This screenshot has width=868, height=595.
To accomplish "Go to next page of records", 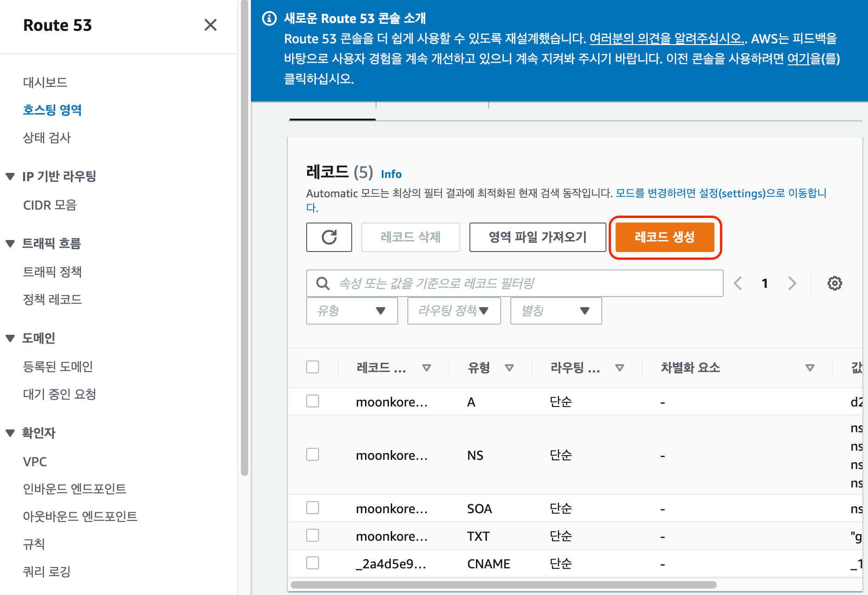I will [792, 283].
